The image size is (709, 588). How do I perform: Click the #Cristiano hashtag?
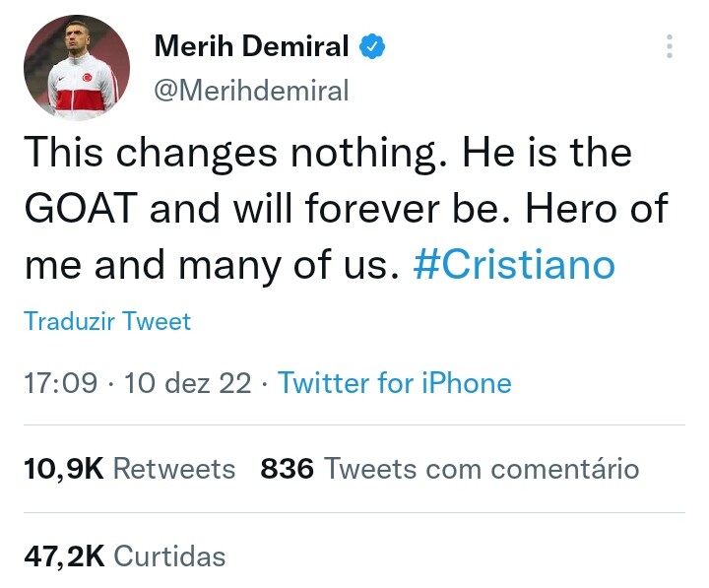[514, 266]
